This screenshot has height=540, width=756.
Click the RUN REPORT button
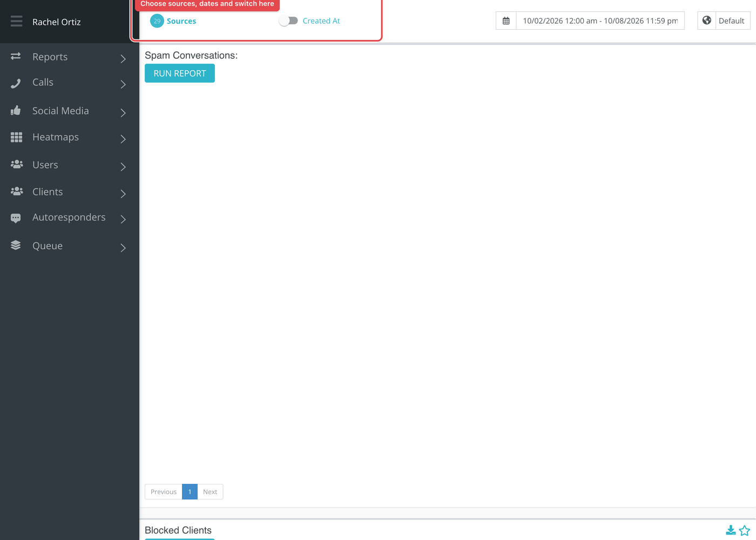180,73
